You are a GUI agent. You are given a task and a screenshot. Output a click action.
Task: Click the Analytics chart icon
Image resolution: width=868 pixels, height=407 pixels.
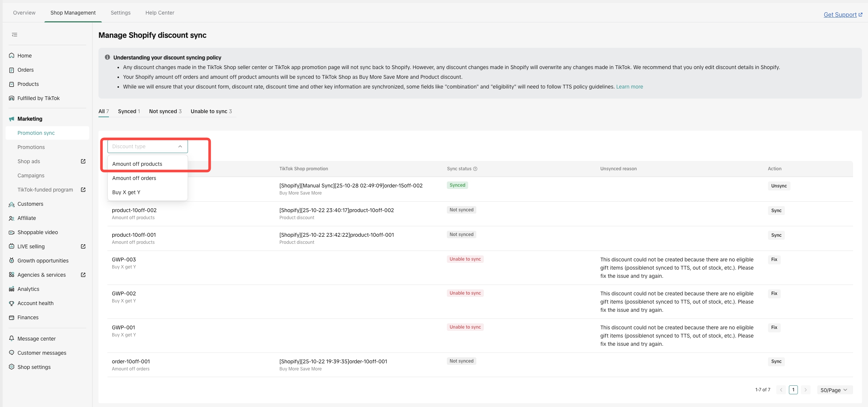(x=12, y=289)
